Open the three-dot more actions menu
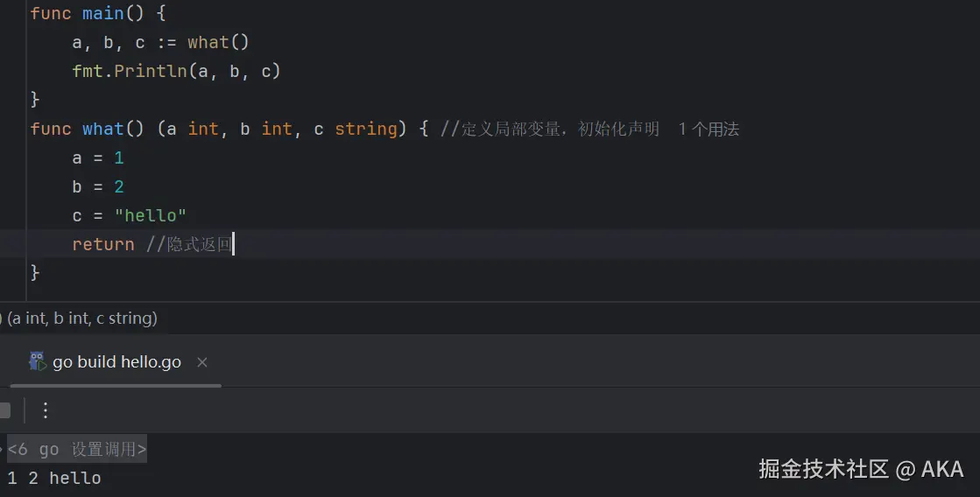980x497 pixels. click(46, 410)
